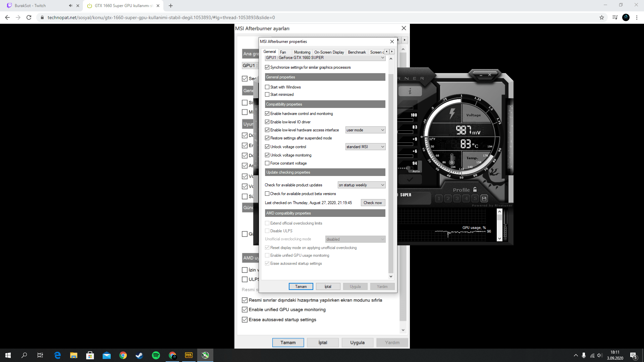Open Spotify from the taskbar
Viewport: 644px width, 362px height.
click(156, 355)
